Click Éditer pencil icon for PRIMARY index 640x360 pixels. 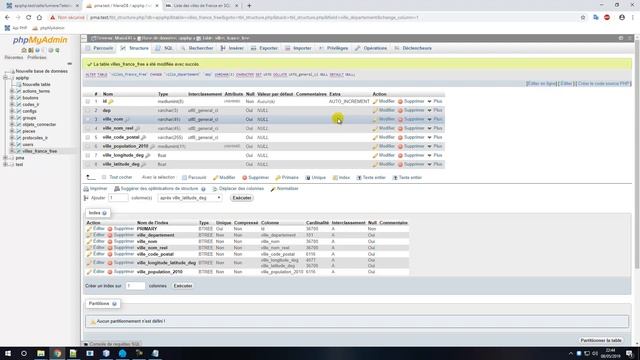[89, 229]
